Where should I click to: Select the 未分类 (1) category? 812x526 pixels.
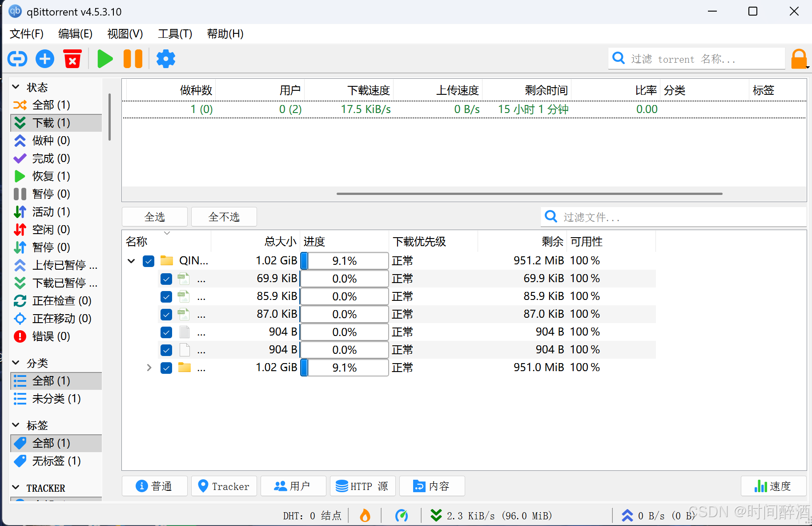(x=56, y=399)
